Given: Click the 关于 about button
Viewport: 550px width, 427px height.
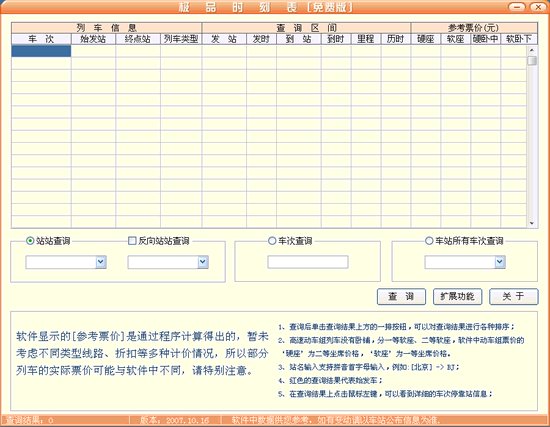Looking at the screenshot, I should [514, 296].
